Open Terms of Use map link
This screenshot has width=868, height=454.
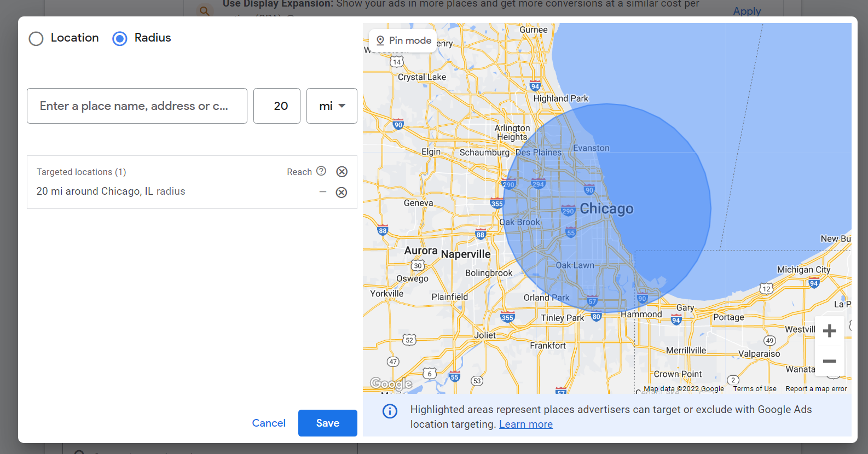(754, 389)
